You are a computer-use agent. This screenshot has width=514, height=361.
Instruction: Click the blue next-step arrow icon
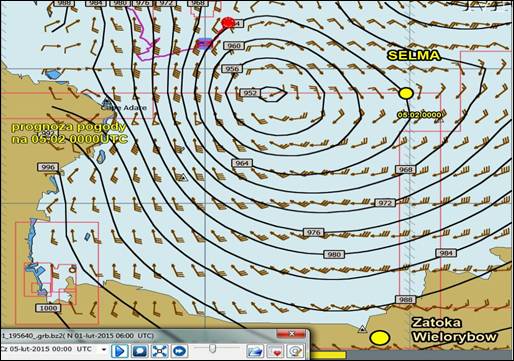click(180, 351)
